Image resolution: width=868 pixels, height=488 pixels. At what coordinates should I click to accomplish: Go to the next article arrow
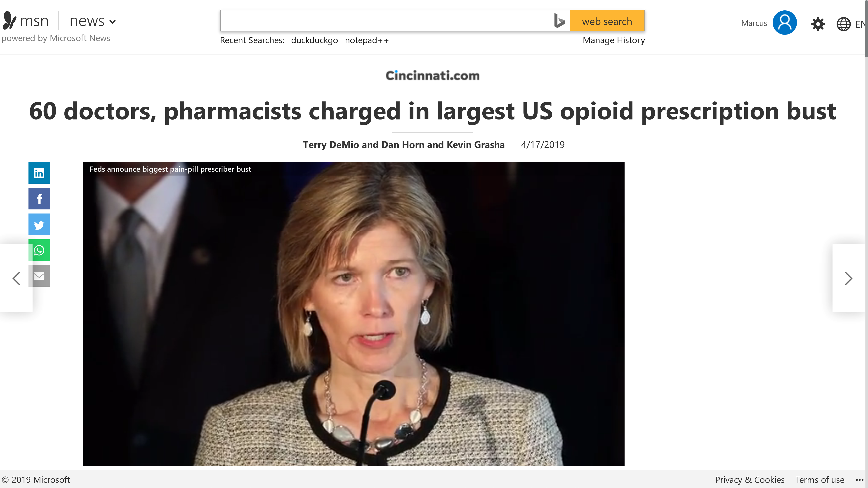849,278
